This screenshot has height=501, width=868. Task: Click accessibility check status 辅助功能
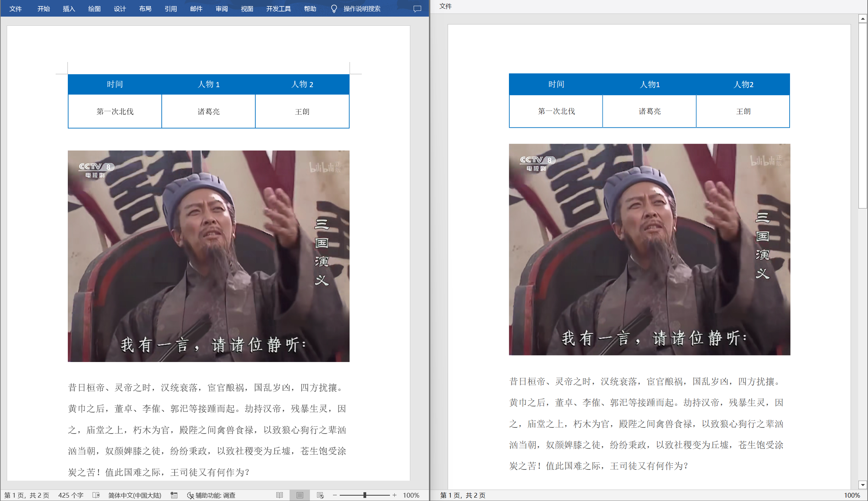tap(211, 495)
